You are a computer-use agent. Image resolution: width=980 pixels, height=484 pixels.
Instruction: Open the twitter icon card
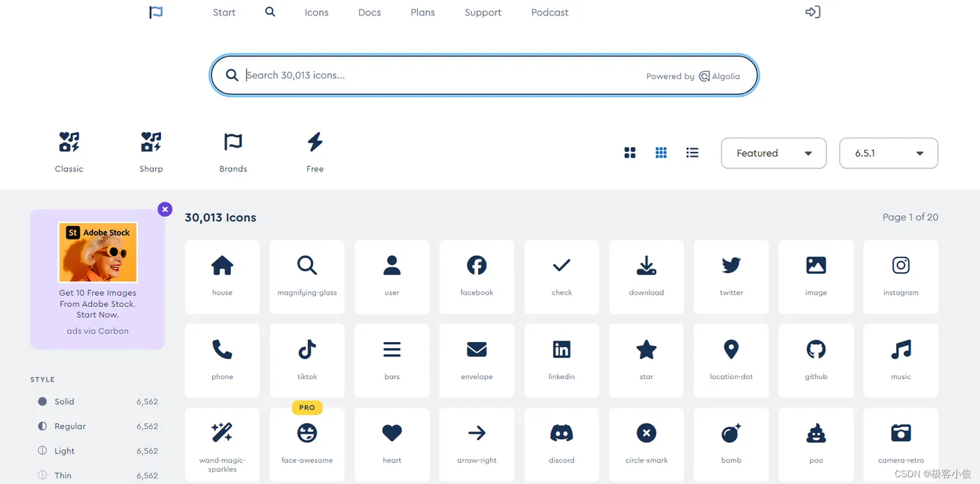coord(731,277)
